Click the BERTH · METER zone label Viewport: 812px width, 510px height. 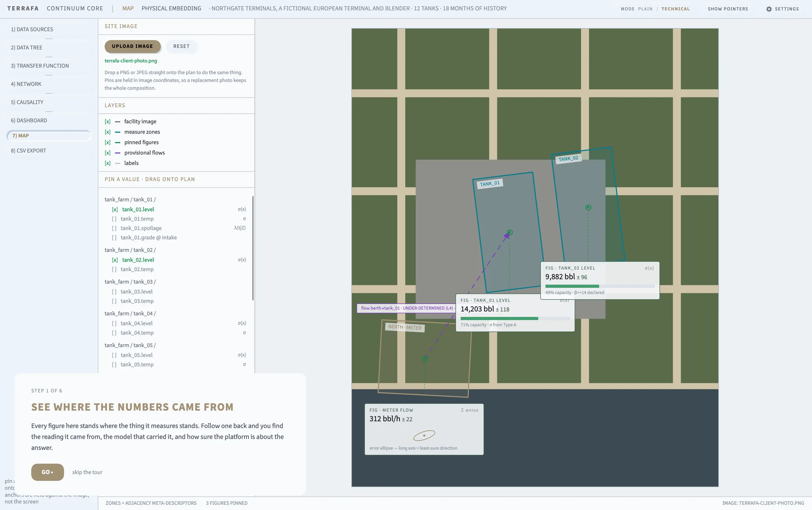point(405,327)
